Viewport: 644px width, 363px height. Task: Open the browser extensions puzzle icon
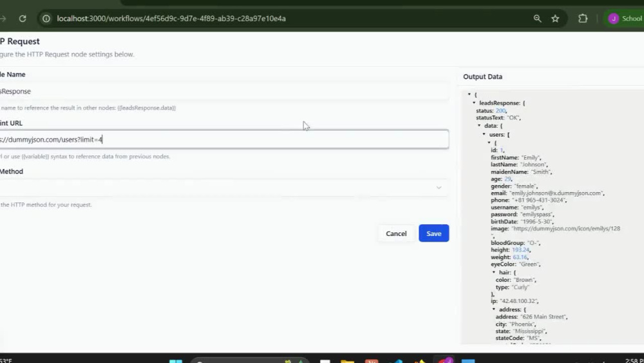point(583,19)
